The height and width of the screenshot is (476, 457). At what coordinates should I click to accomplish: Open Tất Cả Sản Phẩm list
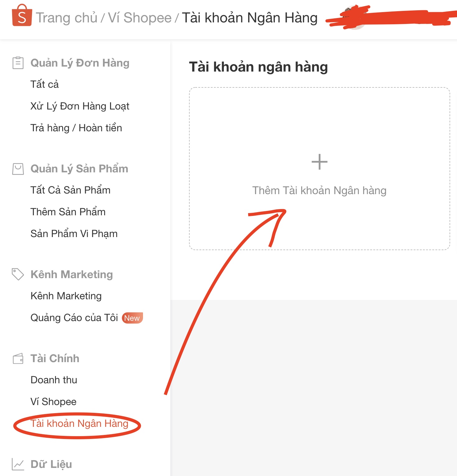tap(71, 190)
